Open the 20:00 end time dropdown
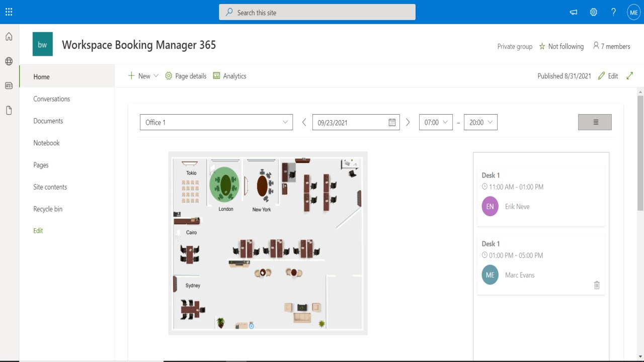644x362 pixels. pyautogui.click(x=480, y=122)
